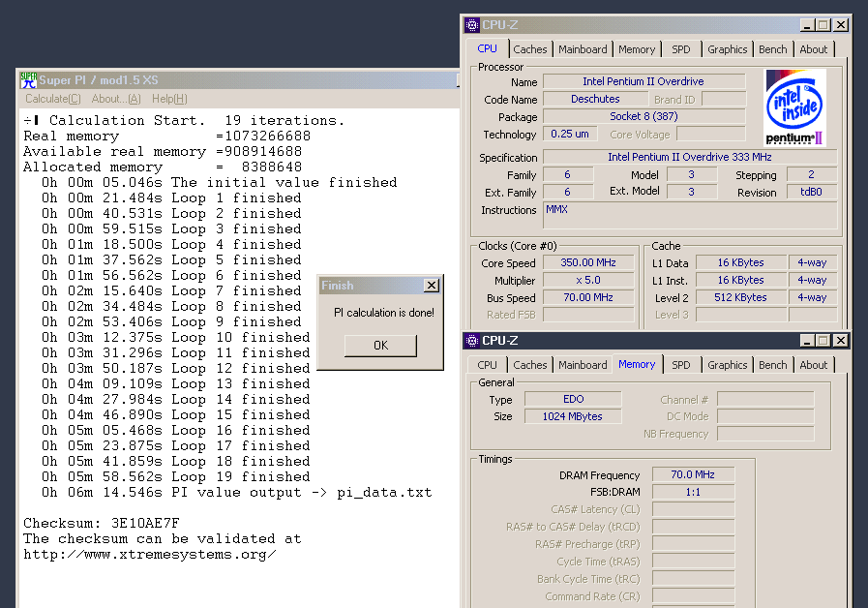Viewport: 868px width, 608px height.
Task: Click the 'PI value output -> pi_data.txt' line
Action: (x=236, y=492)
